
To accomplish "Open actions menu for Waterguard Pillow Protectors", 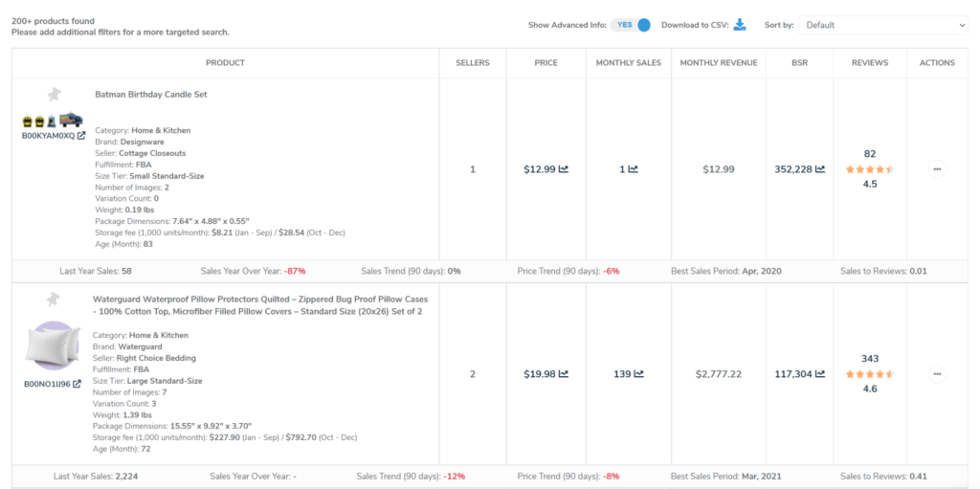I will click(937, 374).
